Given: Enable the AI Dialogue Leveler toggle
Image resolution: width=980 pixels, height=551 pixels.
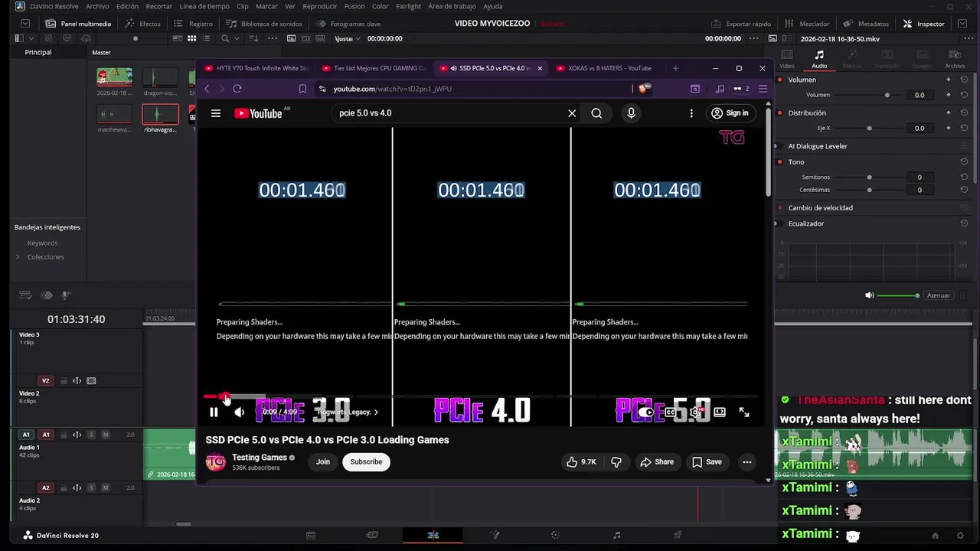Looking at the screenshot, I should click(x=780, y=146).
